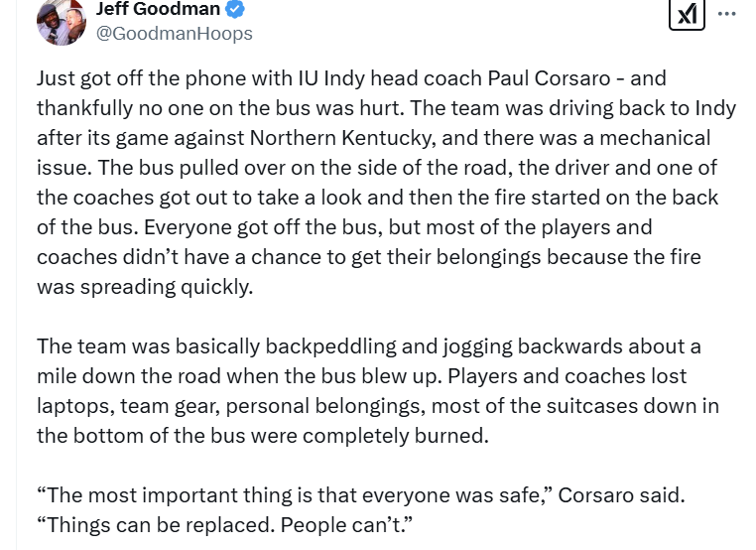
Task: Click the Grok explain-post icon
Action: click(687, 14)
